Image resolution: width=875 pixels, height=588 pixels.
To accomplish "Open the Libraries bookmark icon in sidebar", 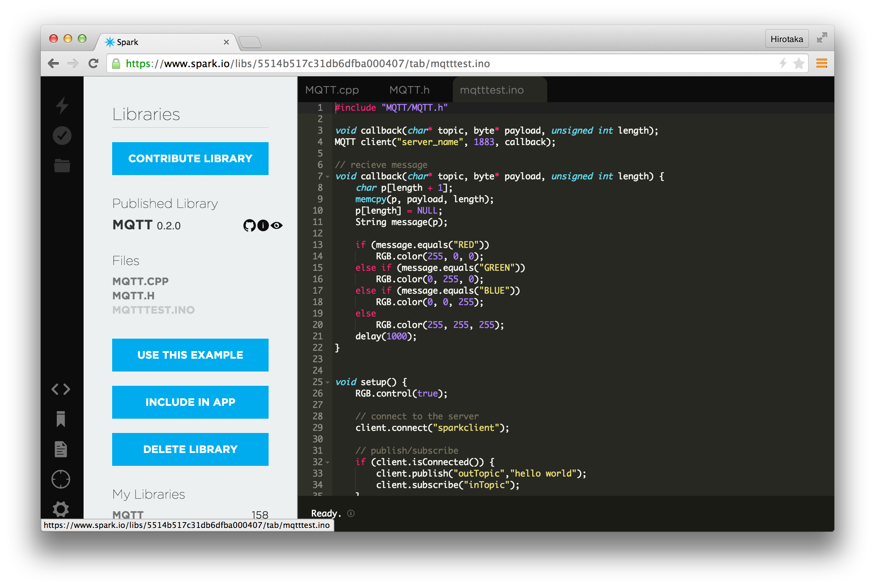I will pos(61,419).
